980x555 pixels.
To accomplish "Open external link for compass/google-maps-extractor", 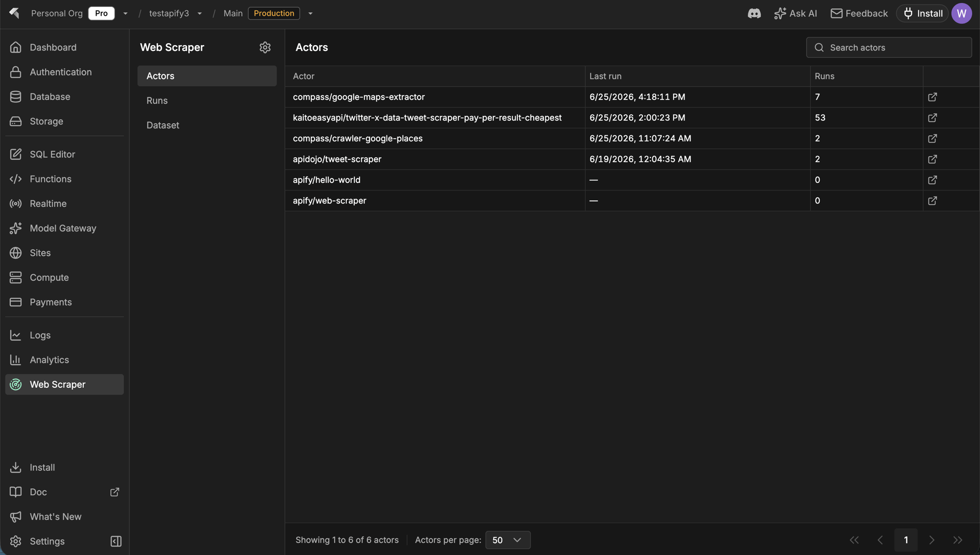I will coord(932,97).
